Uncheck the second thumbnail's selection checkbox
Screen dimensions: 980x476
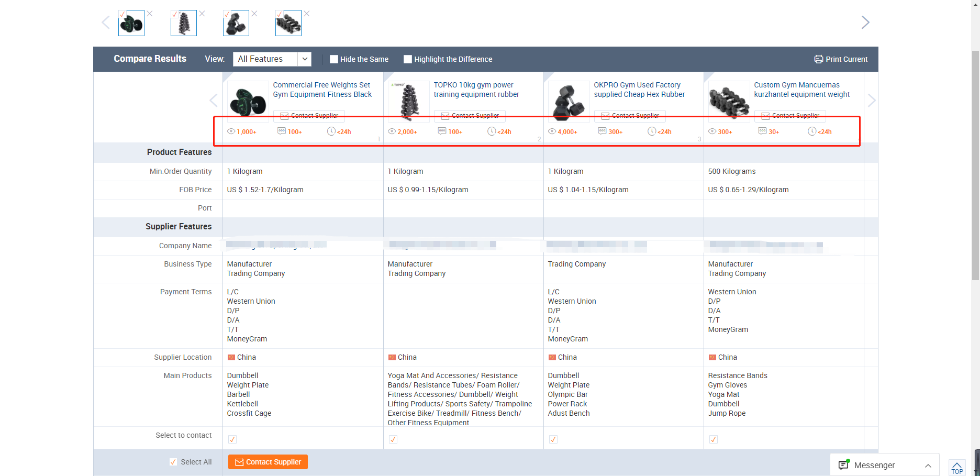click(x=174, y=14)
